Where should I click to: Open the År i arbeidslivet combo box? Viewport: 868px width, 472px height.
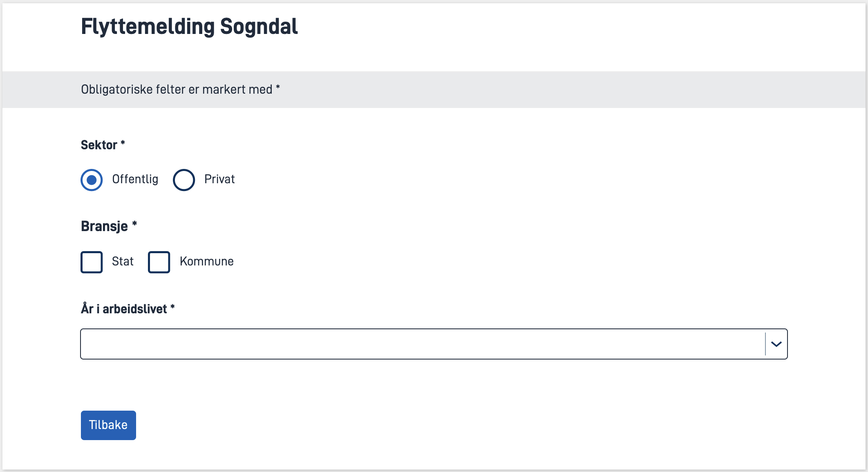tap(421, 344)
